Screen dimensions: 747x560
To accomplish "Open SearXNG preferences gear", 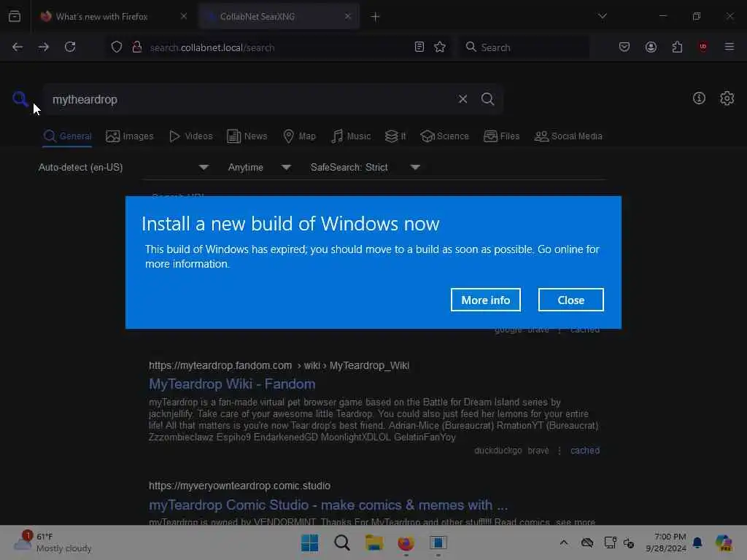I will pyautogui.click(x=727, y=98).
